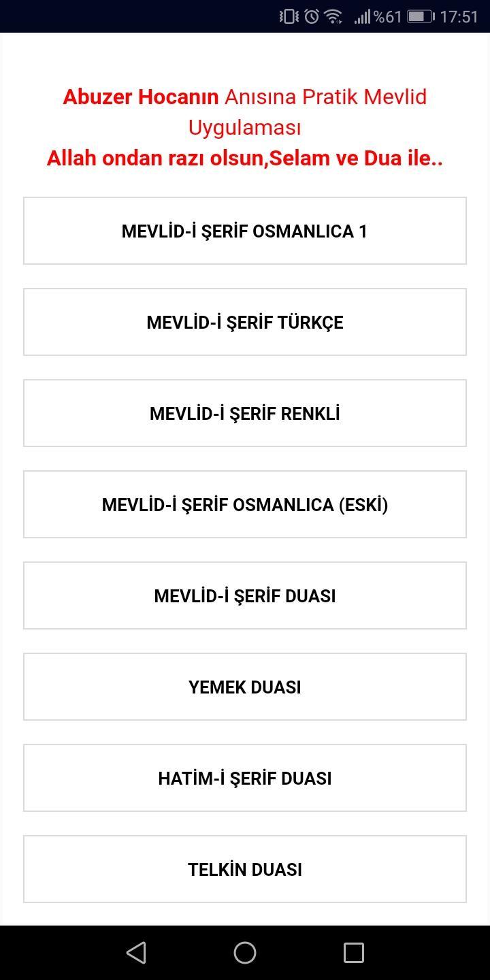
Task: Tap the battery icon in status bar
Action: (421, 16)
